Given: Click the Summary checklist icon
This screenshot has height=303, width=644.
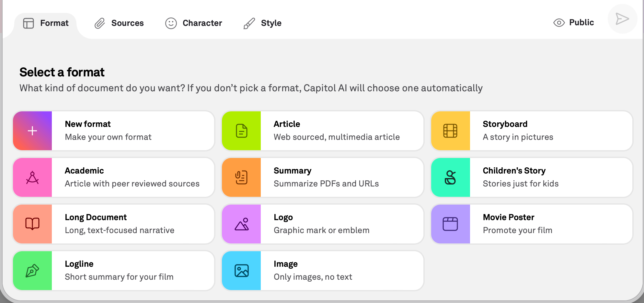Looking at the screenshot, I should tap(241, 177).
